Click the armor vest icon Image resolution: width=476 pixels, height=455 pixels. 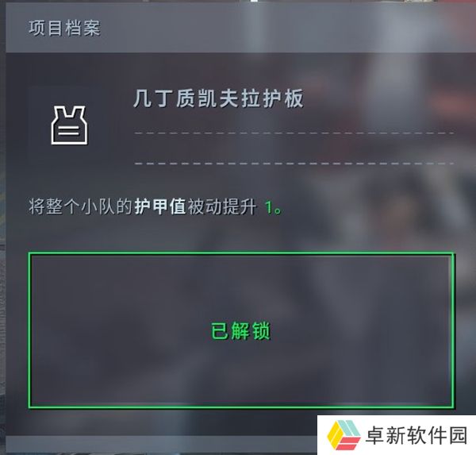70,125
